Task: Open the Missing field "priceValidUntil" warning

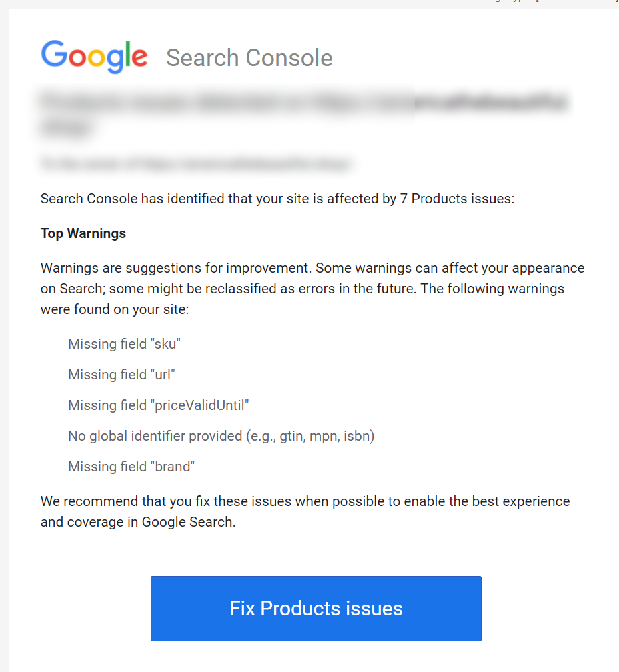Action: [x=159, y=405]
